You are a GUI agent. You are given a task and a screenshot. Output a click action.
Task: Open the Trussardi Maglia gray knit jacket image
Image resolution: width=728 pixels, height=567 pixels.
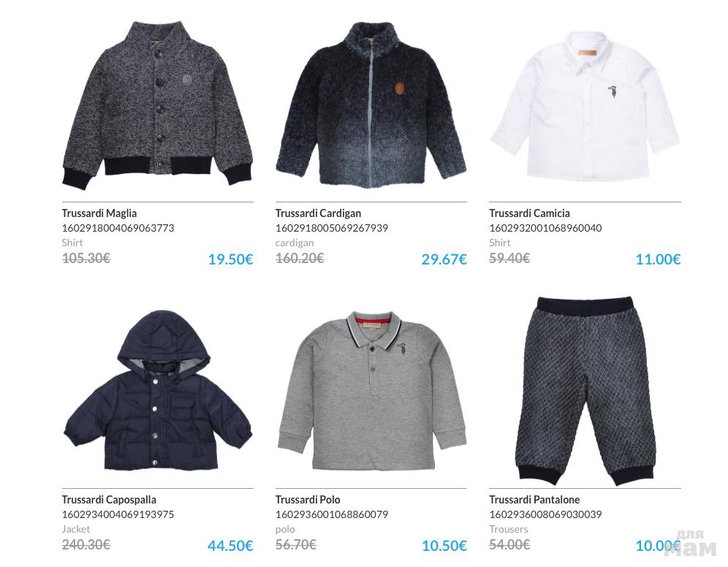tap(157, 105)
